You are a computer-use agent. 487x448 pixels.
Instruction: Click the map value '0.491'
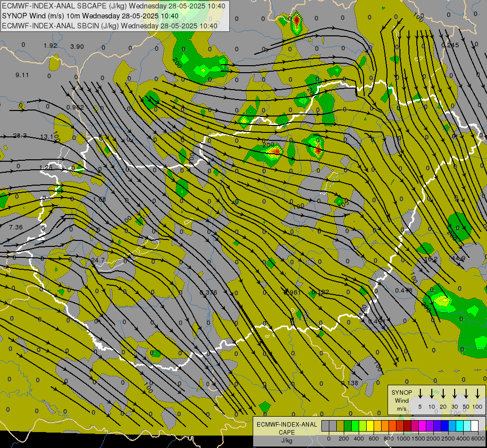click(377, 321)
